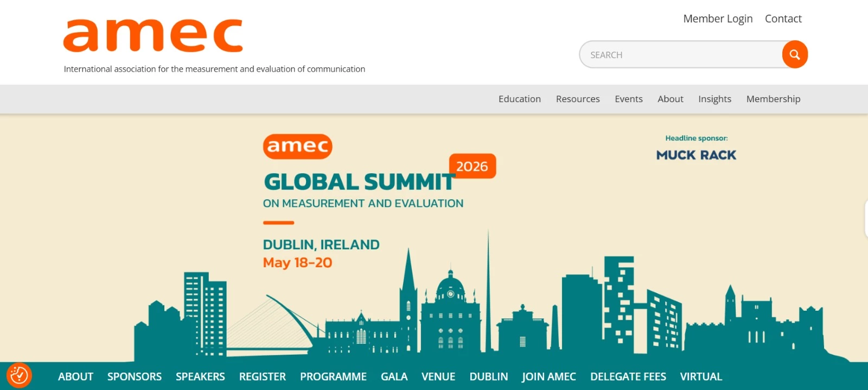
Task: Go to DUBLIN section
Action: coord(489,376)
